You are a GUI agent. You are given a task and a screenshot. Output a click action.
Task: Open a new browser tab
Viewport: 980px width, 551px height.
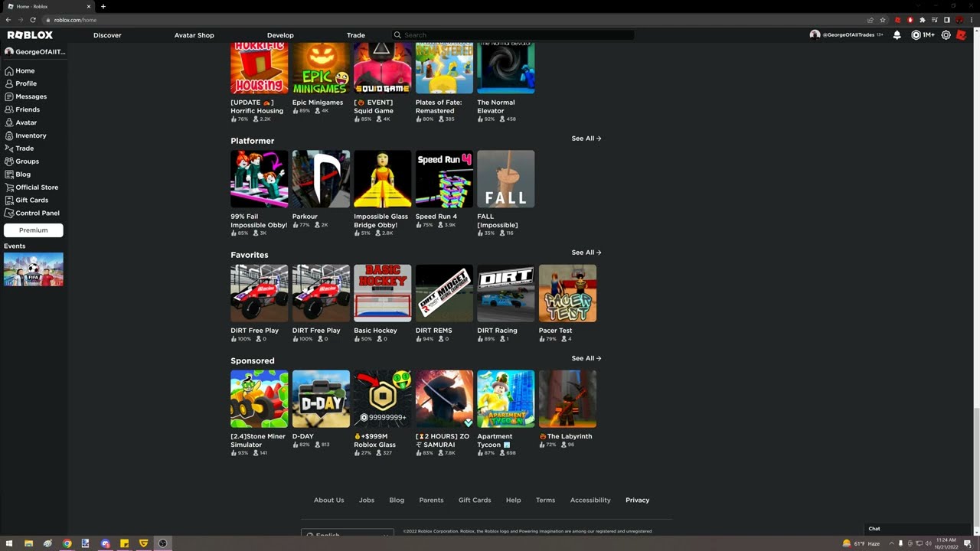(103, 6)
